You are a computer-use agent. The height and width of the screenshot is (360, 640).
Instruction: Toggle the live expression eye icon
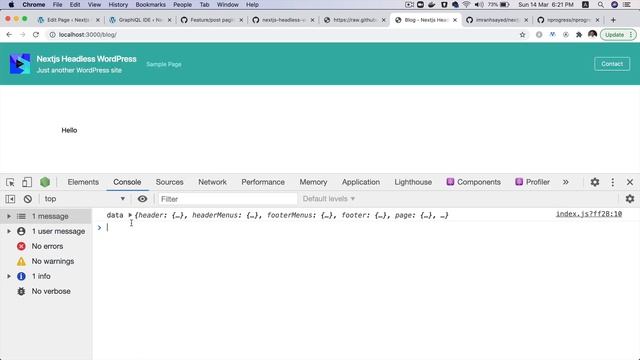[142, 199]
